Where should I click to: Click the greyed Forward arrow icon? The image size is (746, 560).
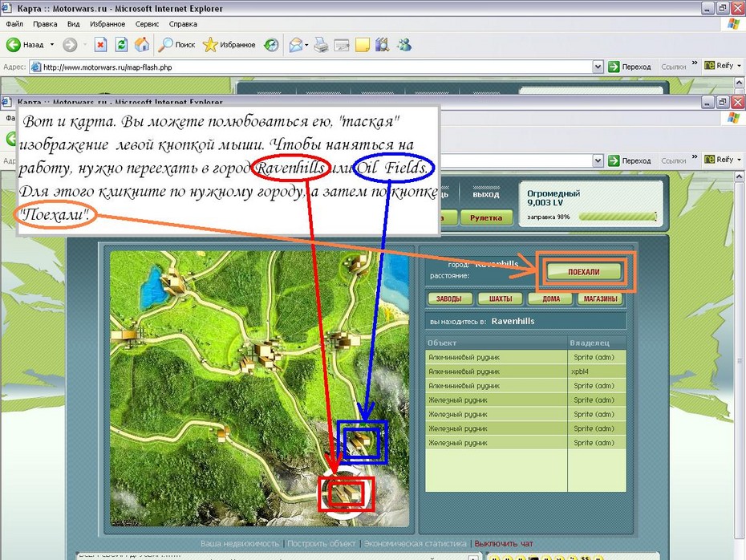(70, 45)
